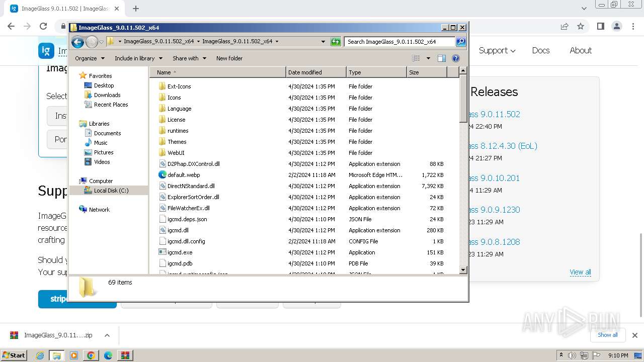Viewport: 644px width, 362px height.
Task: Open Network in navigation pane
Action: [x=99, y=210]
